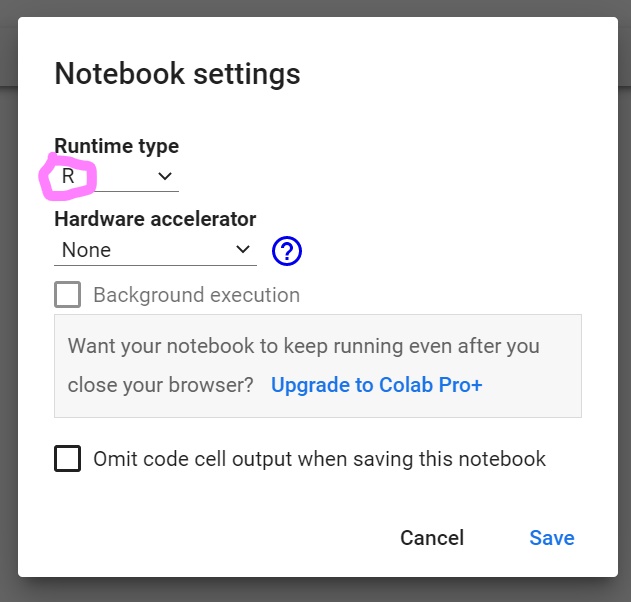This screenshot has height=602, width=631.
Task: Click the 'Notebook settings' dialog title
Action: click(x=177, y=74)
